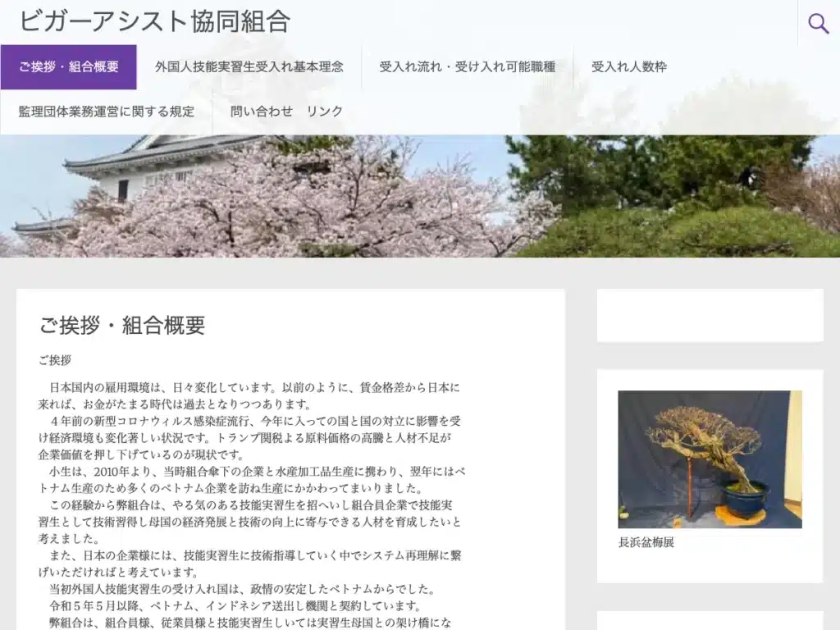Image resolution: width=840 pixels, height=630 pixels.
Task: Open 受入れ流れ・受け入れ可能職種 menu item
Action: [467, 67]
